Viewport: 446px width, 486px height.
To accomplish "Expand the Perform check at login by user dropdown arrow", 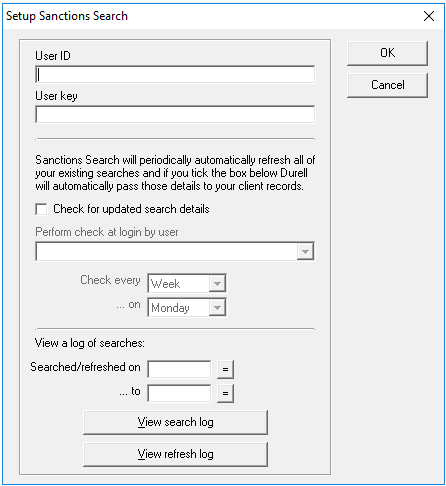I will (305, 252).
